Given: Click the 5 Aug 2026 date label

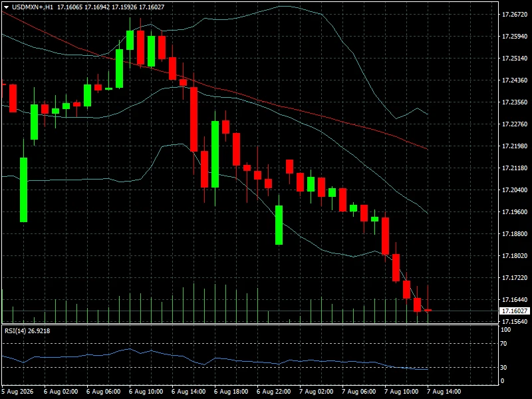Looking at the screenshot, I should point(18,392).
